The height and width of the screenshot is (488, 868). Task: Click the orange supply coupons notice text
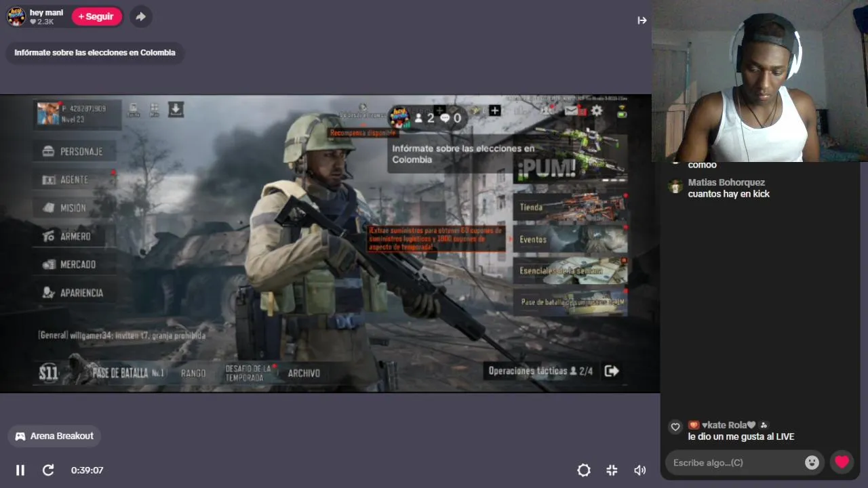436,239
